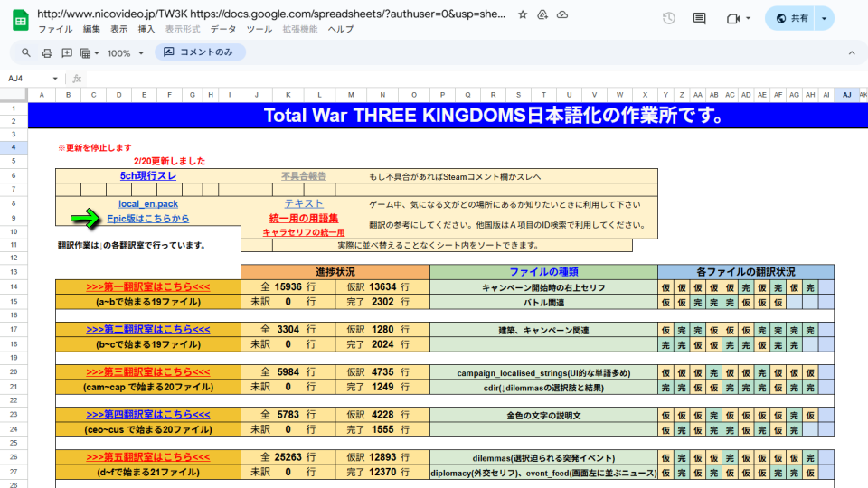Open the 表示 menu
Image resolution: width=868 pixels, height=488 pixels.
[118, 29]
